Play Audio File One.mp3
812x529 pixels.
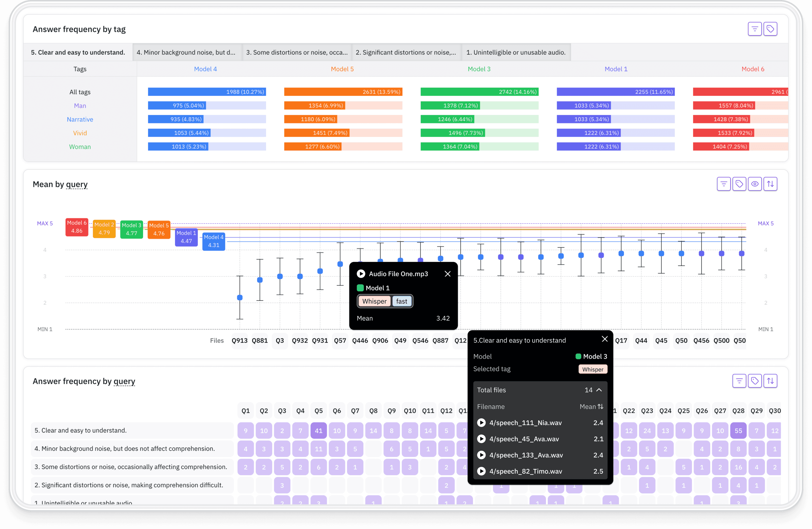(361, 274)
